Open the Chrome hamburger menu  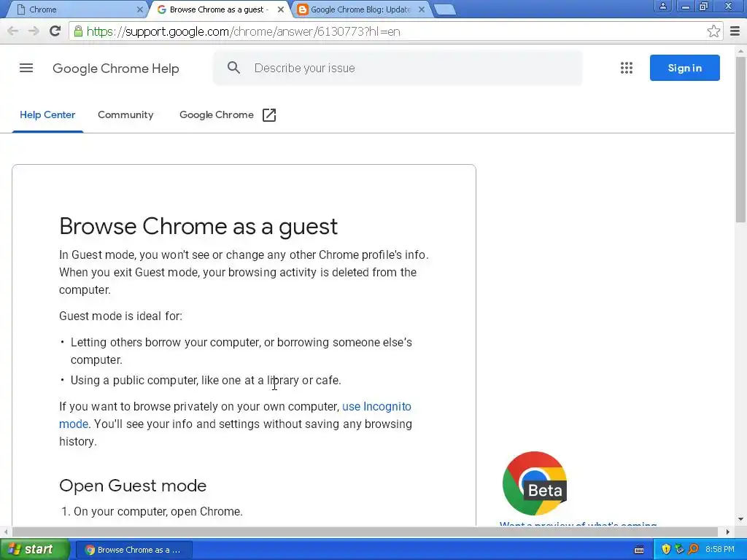pyautogui.click(x=735, y=31)
